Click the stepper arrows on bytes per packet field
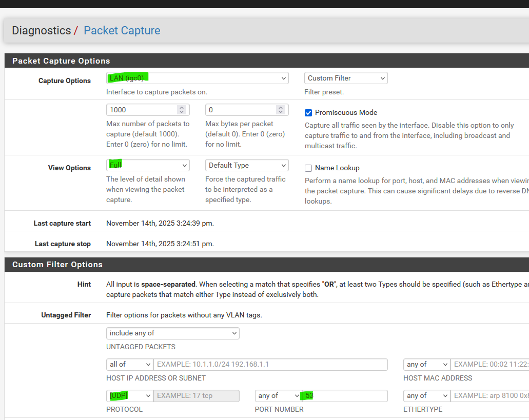Image resolution: width=529 pixels, height=420 pixels. pos(280,110)
